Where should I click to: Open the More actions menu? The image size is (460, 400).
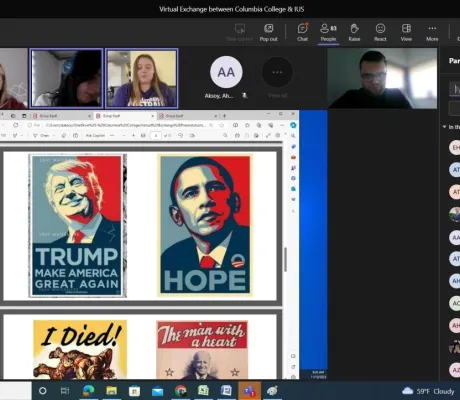(x=432, y=32)
